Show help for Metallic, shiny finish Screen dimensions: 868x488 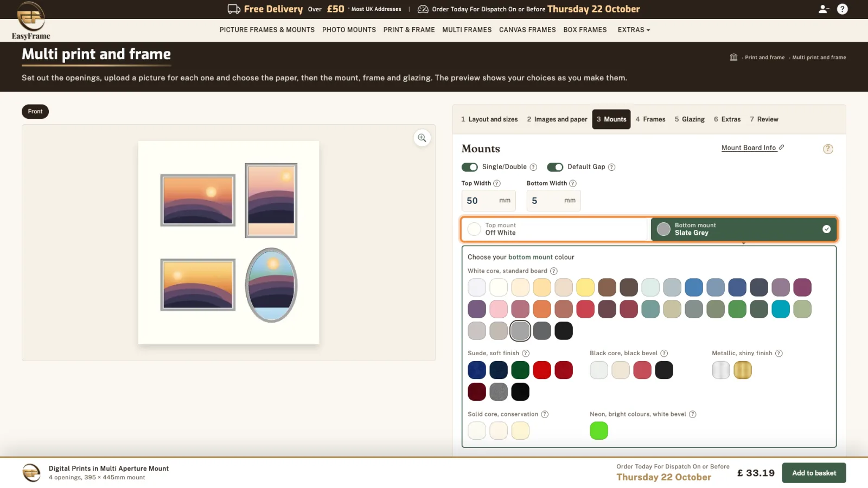point(779,354)
